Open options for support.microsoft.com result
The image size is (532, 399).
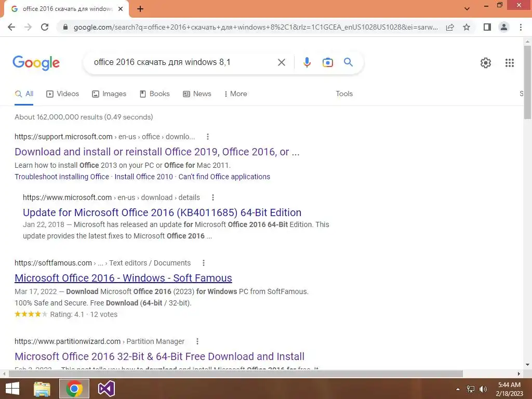point(208,137)
